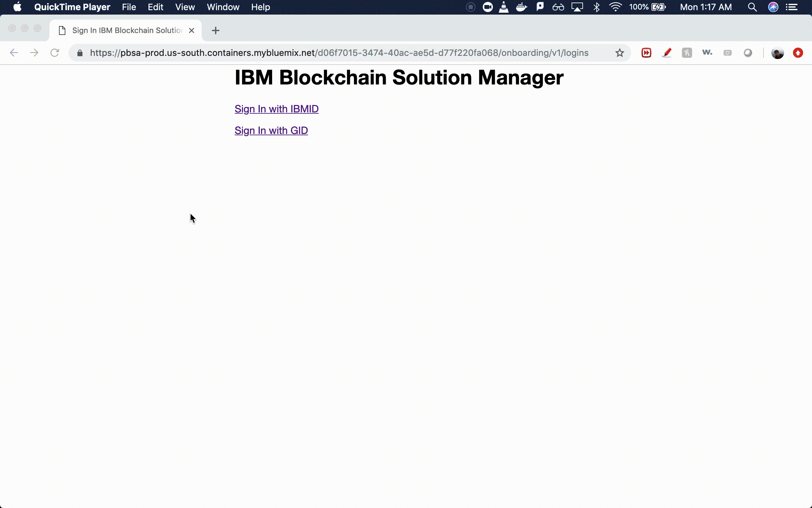Open the QuickTime Player menu
This screenshot has height=508, width=812.
coord(72,7)
